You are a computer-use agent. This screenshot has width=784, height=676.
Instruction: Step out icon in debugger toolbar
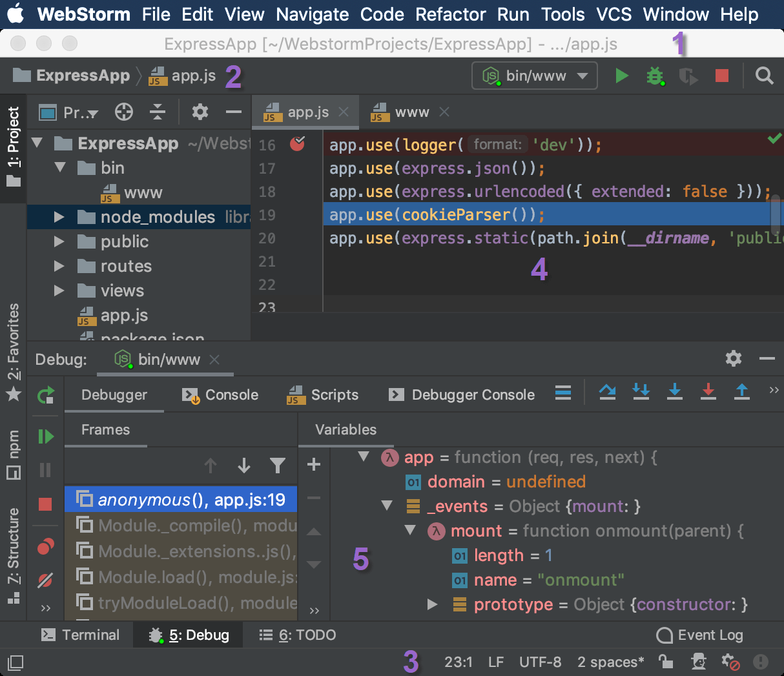[742, 391]
